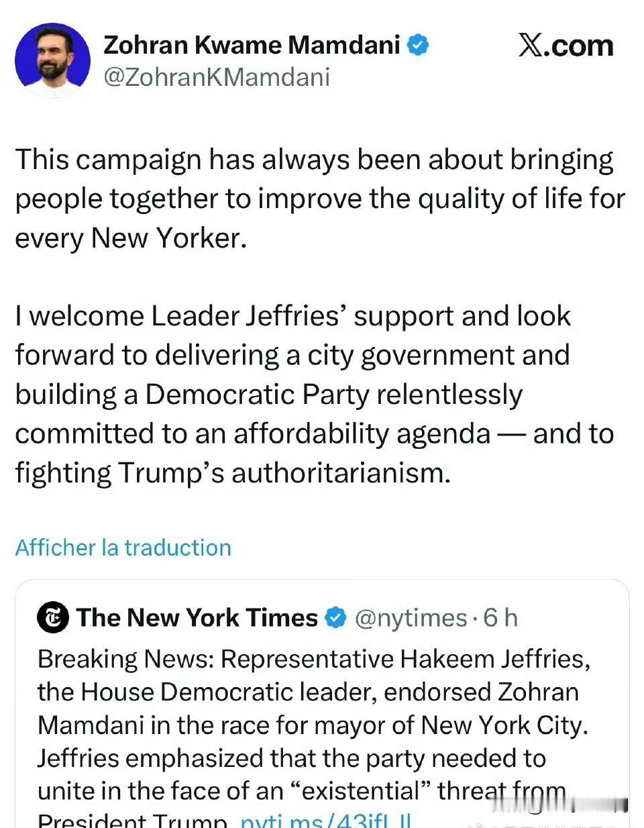This screenshot has width=644, height=828.
Task: Click the words 'Trump's authoritarianism' in tweet
Action: point(284,473)
